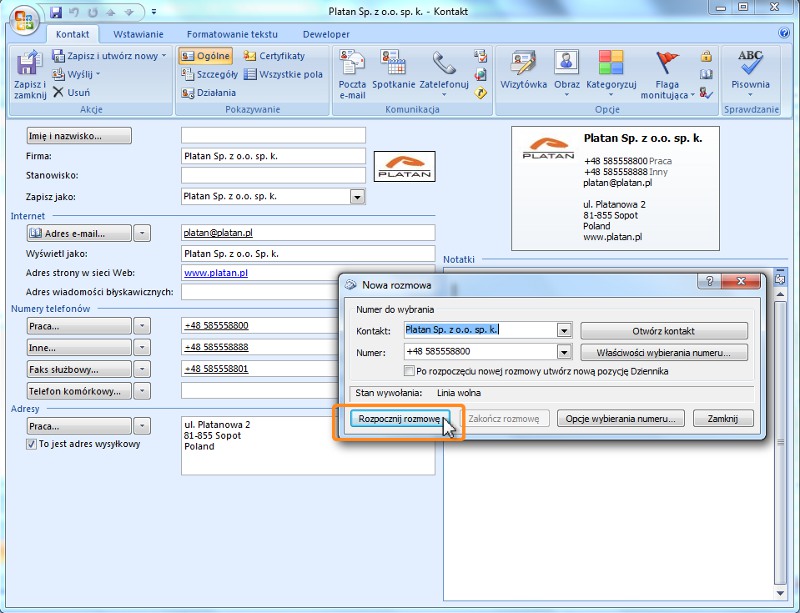Click the help button in Nowa rozmowa dialog
Screen dimensions: 800x613
709,281
